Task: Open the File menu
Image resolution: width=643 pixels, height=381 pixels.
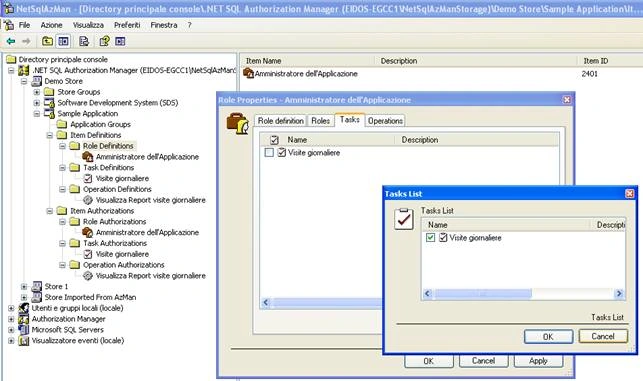Action: (x=24, y=25)
